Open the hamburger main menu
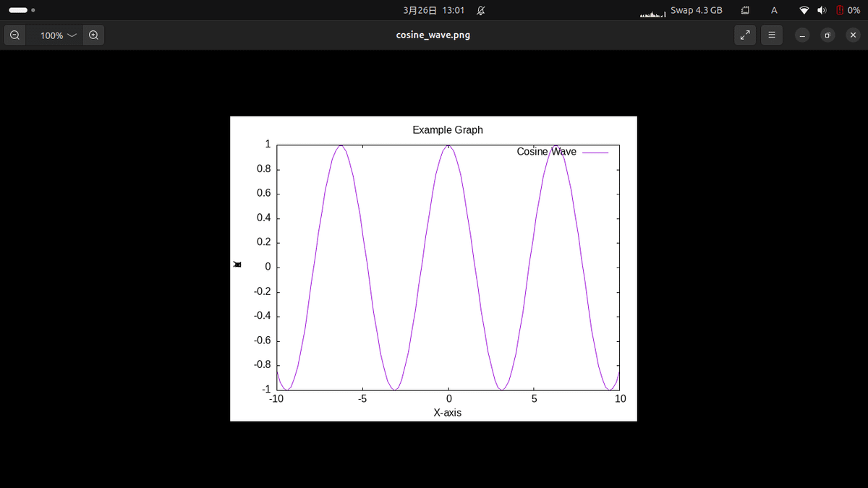Viewport: 868px width, 488px height. tap(771, 35)
